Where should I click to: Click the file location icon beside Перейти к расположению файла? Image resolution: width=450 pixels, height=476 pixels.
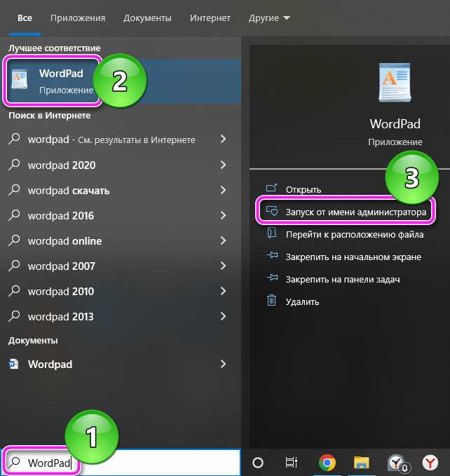[271, 233]
